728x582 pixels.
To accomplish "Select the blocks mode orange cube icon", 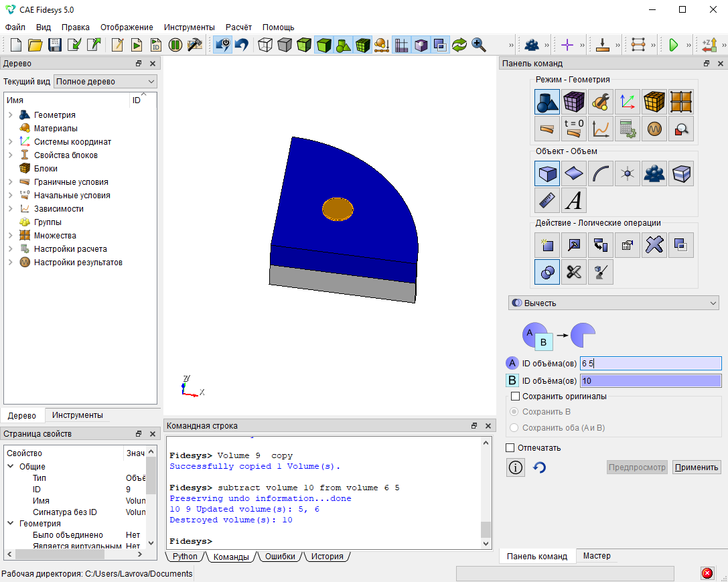I will click(x=654, y=102).
